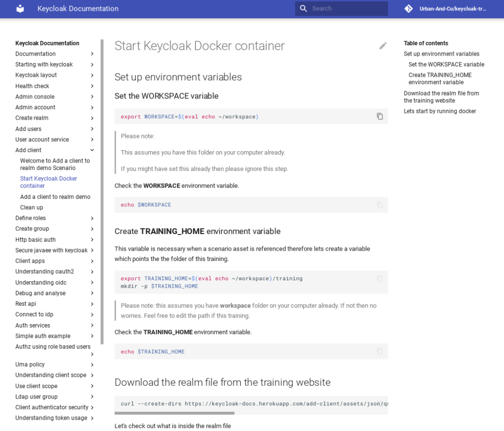The image size is (504, 431).
Task: Collapse the Add client section chevron
Action: [92, 150]
